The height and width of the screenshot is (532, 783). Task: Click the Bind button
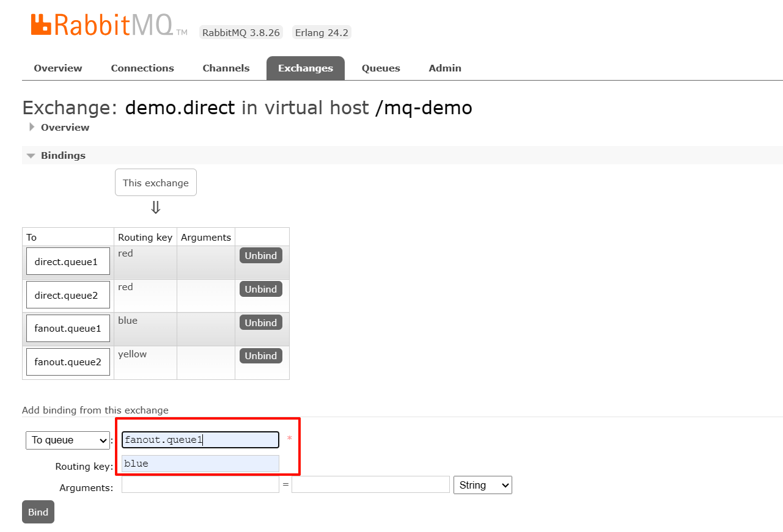click(38, 512)
